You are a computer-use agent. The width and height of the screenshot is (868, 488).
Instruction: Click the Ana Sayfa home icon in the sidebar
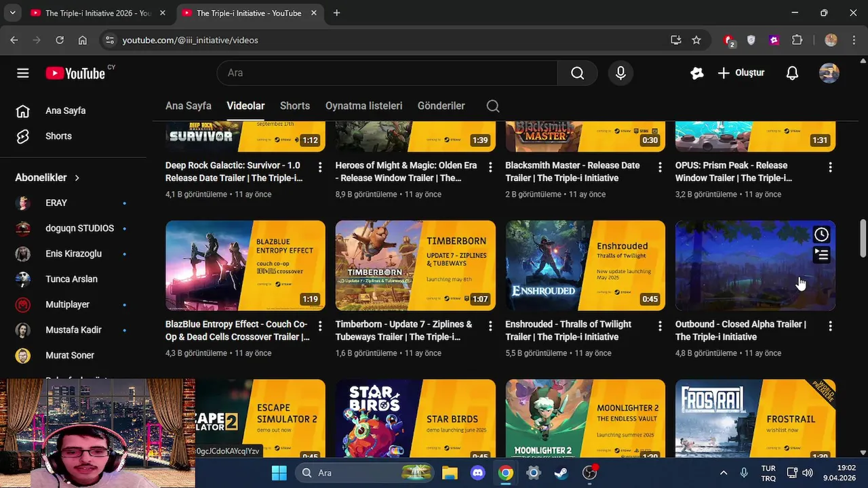coord(23,110)
